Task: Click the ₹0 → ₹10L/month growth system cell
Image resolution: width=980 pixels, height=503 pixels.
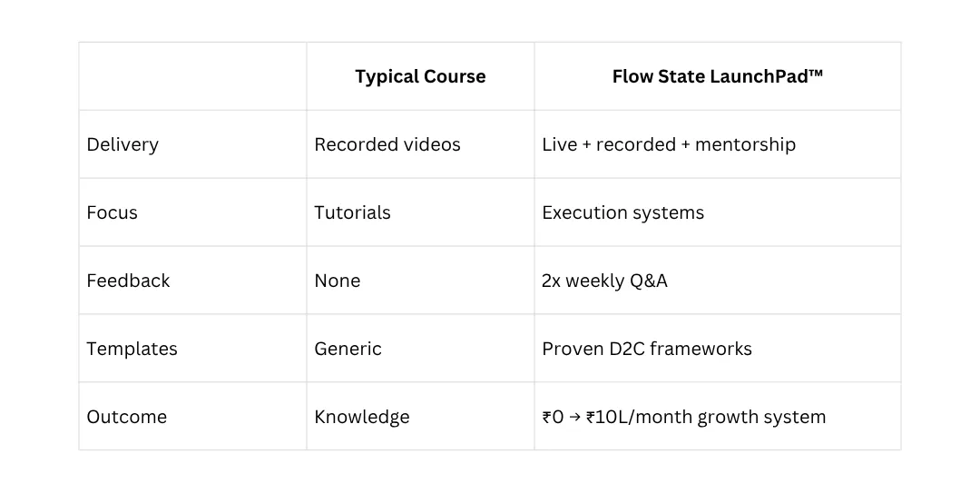Action: tap(718, 417)
